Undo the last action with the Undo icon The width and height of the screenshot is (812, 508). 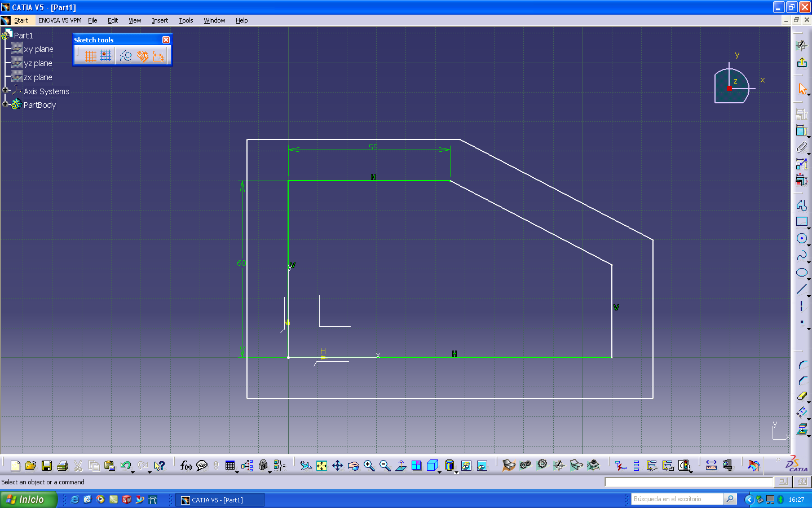point(125,466)
